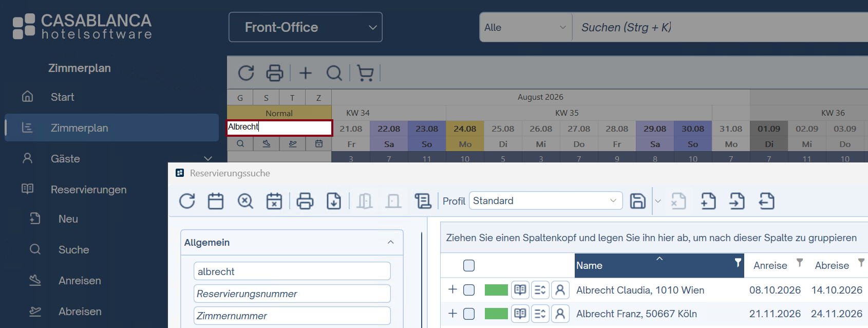Open guest profile icon for Albrecht Claudia
The image size is (868, 328).
(x=560, y=290)
